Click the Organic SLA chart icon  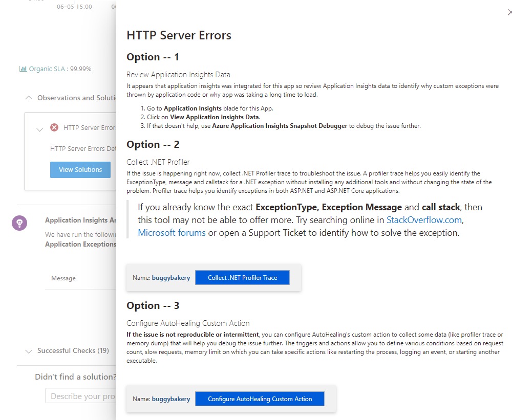pos(23,69)
